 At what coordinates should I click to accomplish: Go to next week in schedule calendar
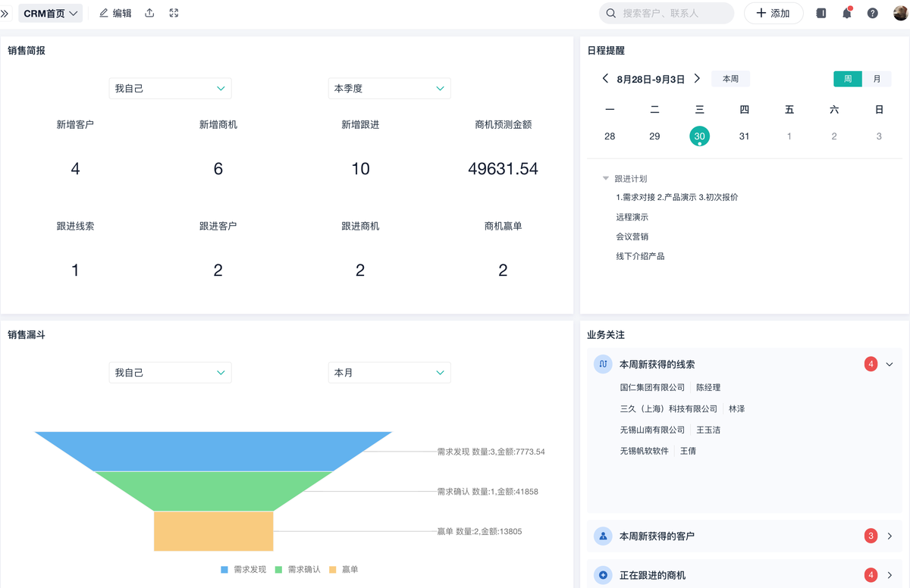(x=697, y=79)
